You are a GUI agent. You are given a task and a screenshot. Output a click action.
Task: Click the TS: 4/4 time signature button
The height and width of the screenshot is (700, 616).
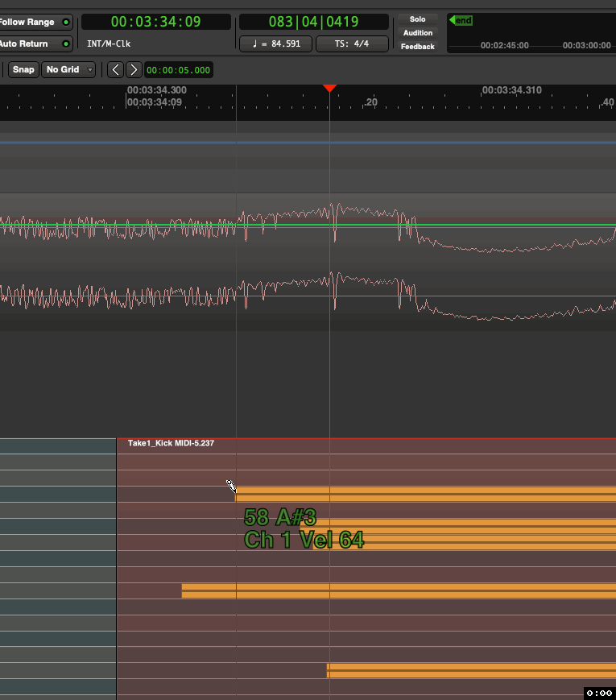tap(352, 43)
